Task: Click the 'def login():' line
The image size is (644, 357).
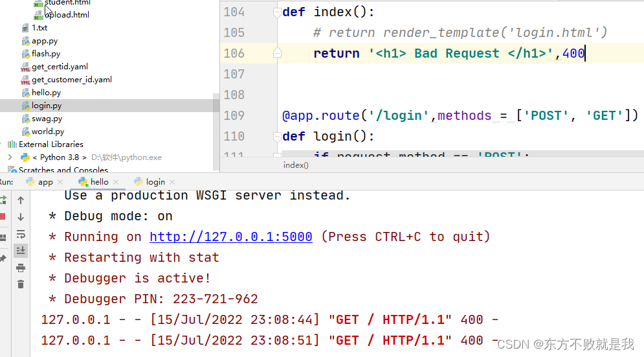Action: point(329,136)
